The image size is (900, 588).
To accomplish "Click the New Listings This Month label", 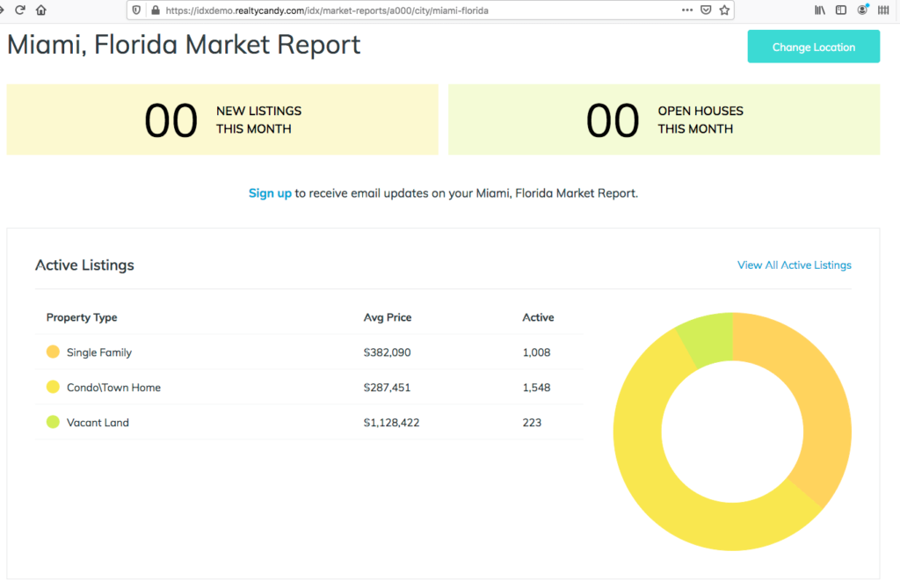I will [259, 120].
